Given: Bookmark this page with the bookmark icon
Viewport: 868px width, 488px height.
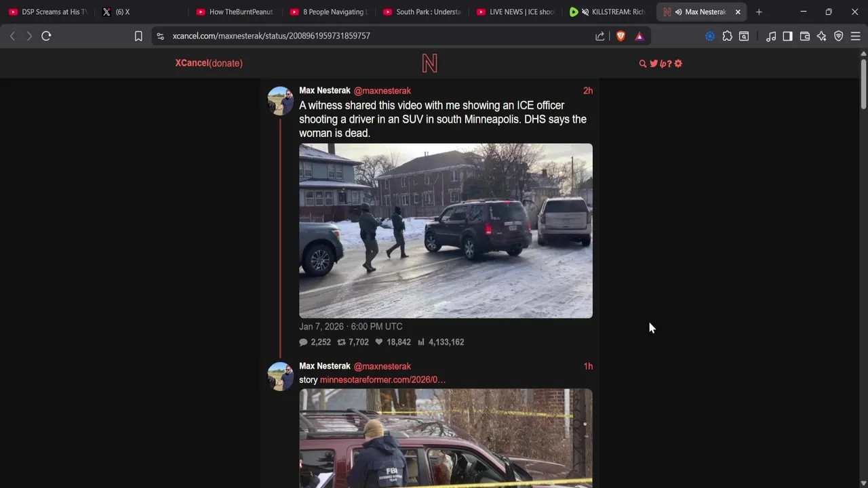Looking at the screenshot, I should pos(138,36).
